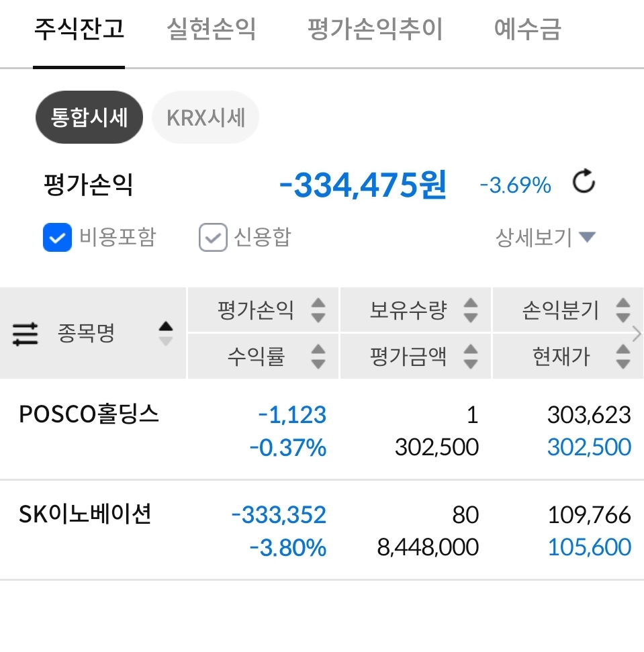The height and width of the screenshot is (652, 644).
Task: Open column settings icon beside 종목명
Action: [25, 334]
